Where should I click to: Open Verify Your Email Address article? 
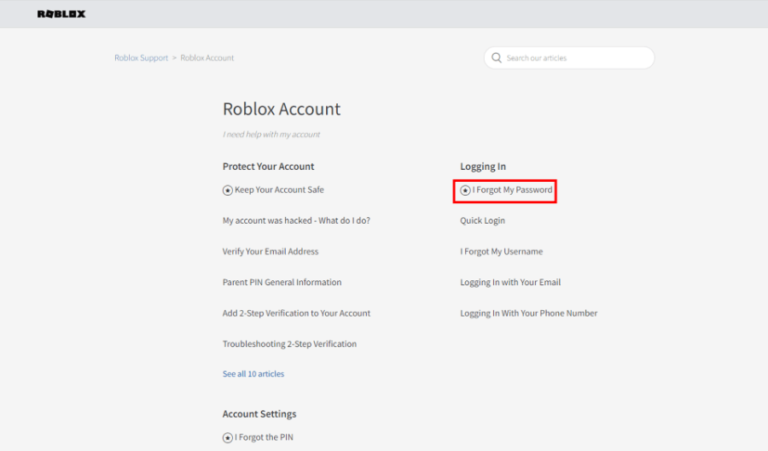(270, 251)
